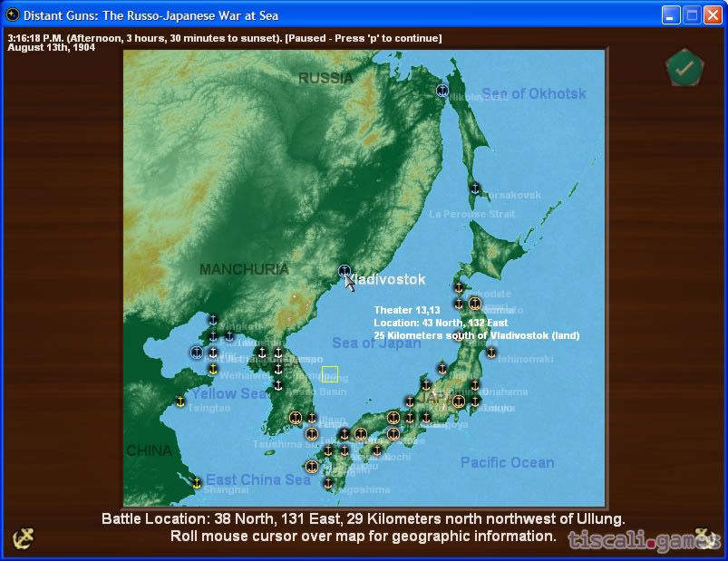Click the La Perouse Strait label
The width and height of the screenshot is (728, 561).
coord(471,214)
